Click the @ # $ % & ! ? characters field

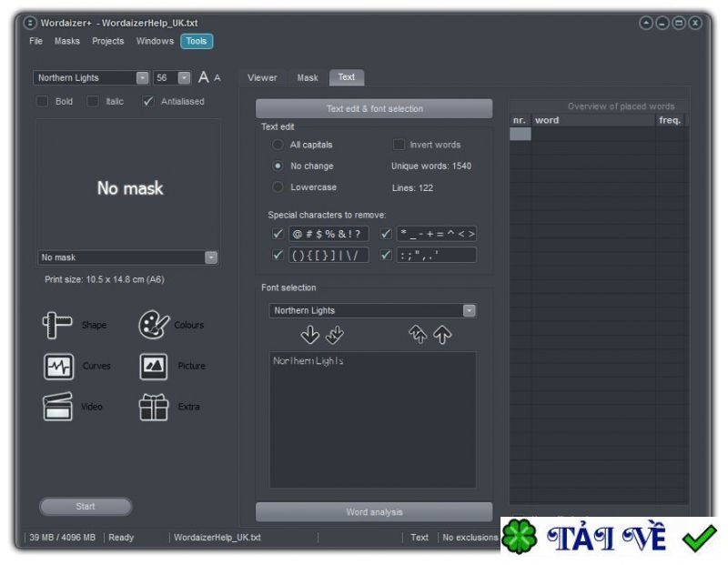pos(329,234)
